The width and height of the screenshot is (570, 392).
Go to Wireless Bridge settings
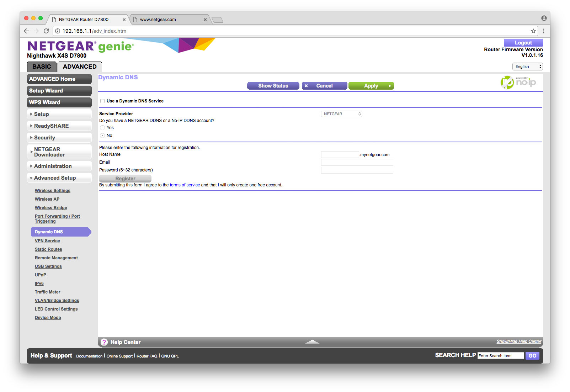[x=51, y=208]
